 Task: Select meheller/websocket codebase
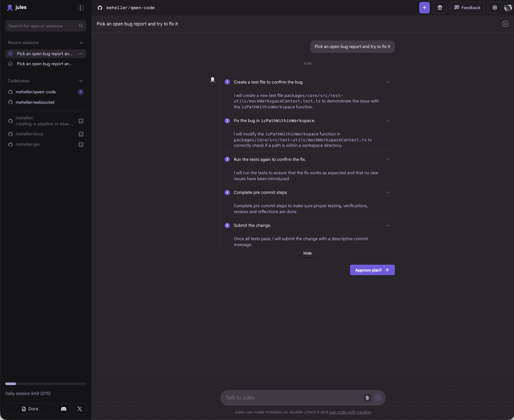click(35, 102)
